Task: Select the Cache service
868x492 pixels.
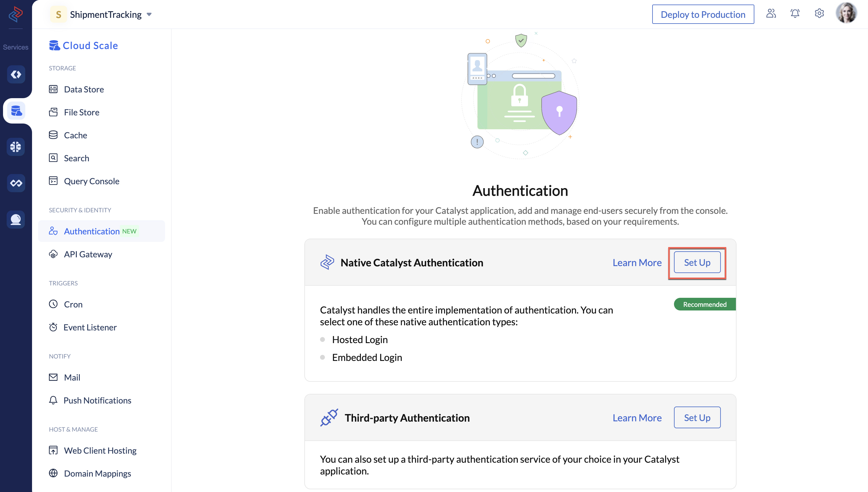Action: tap(75, 135)
